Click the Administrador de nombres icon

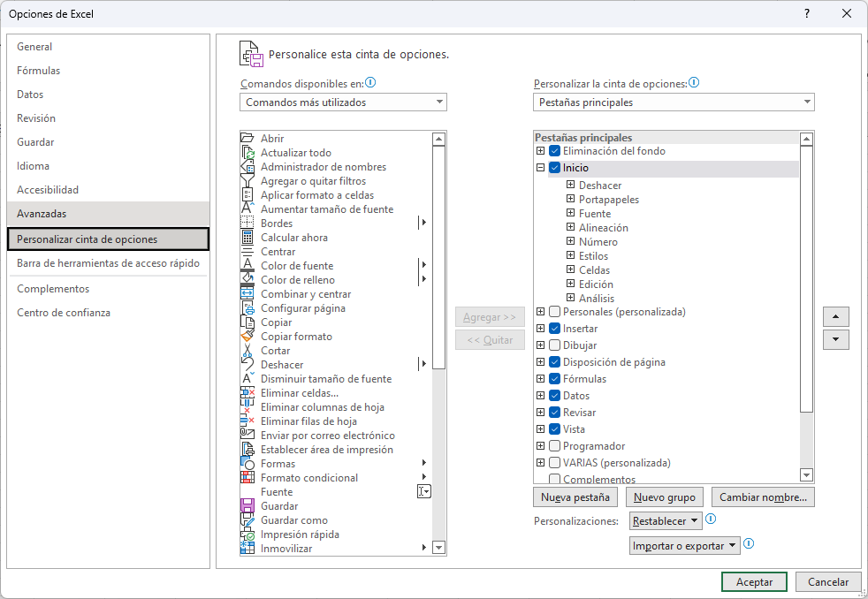click(x=247, y=166)
